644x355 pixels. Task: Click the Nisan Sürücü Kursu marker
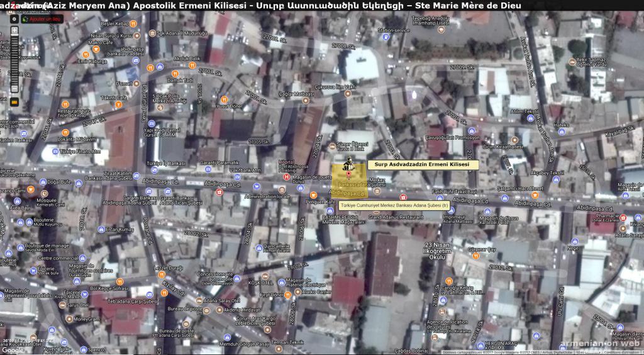(136, 36)
